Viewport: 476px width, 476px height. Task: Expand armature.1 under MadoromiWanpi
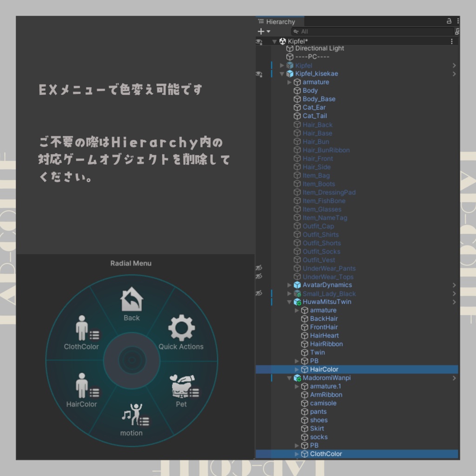pos(297,386)
